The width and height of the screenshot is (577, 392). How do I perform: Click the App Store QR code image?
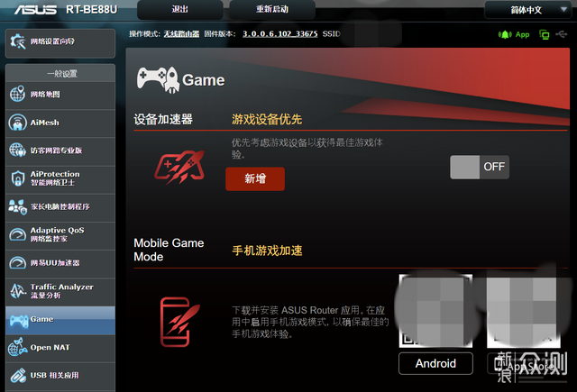524,311
